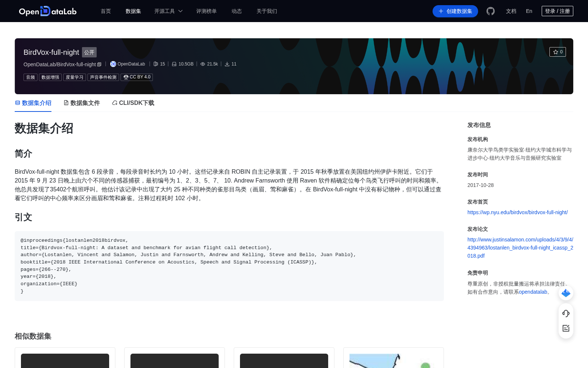Click the storage size icon 10.5GB
Viewport: 588px width, 368px height.
point(174,64)
